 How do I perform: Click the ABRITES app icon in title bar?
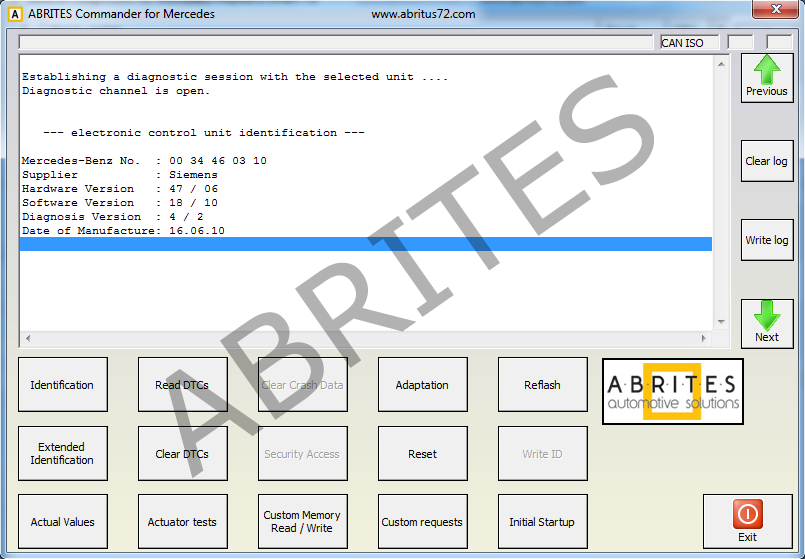coord(15,14)
